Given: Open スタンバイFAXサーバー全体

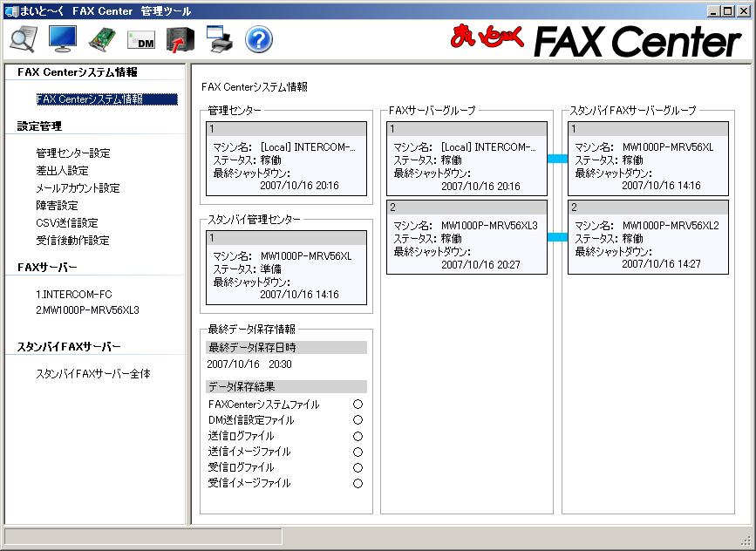Looking at the screenshot, I should (93, 374).
